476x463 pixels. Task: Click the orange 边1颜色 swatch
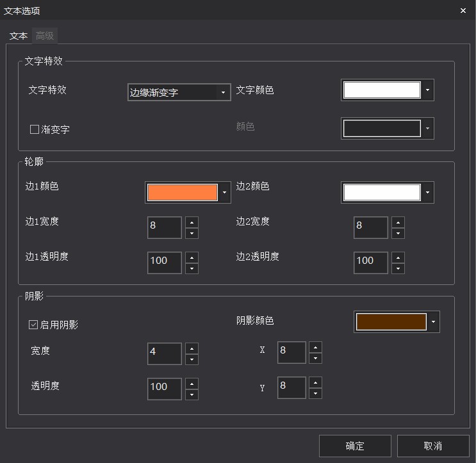pyautogui.click(x=183, y=192)
